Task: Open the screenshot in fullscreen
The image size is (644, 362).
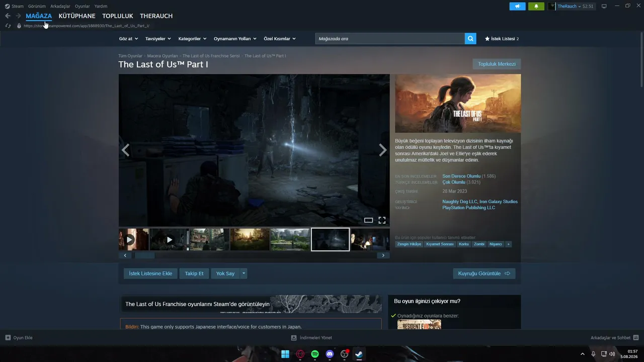Action: (382, 220)
